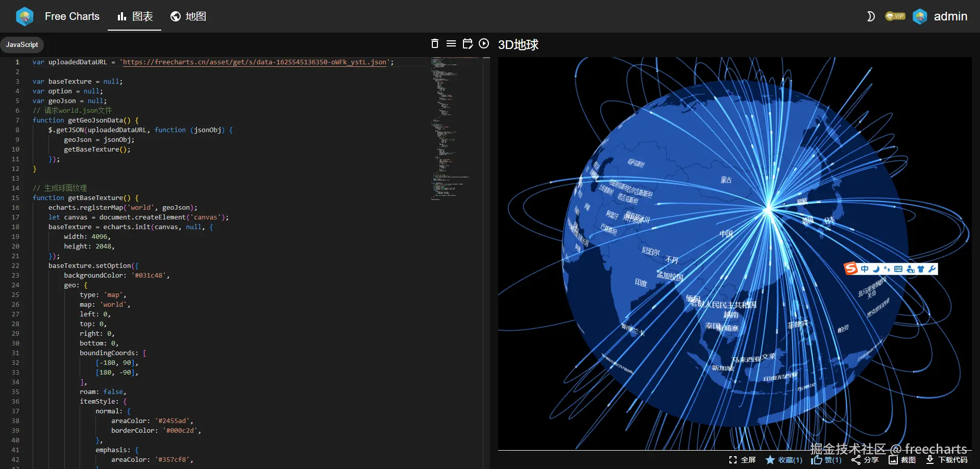Click the comment "// 生成球面纹理"
The width and height of the screenshot is (980, 469).
pyautogui.click(x=60, y=188)
